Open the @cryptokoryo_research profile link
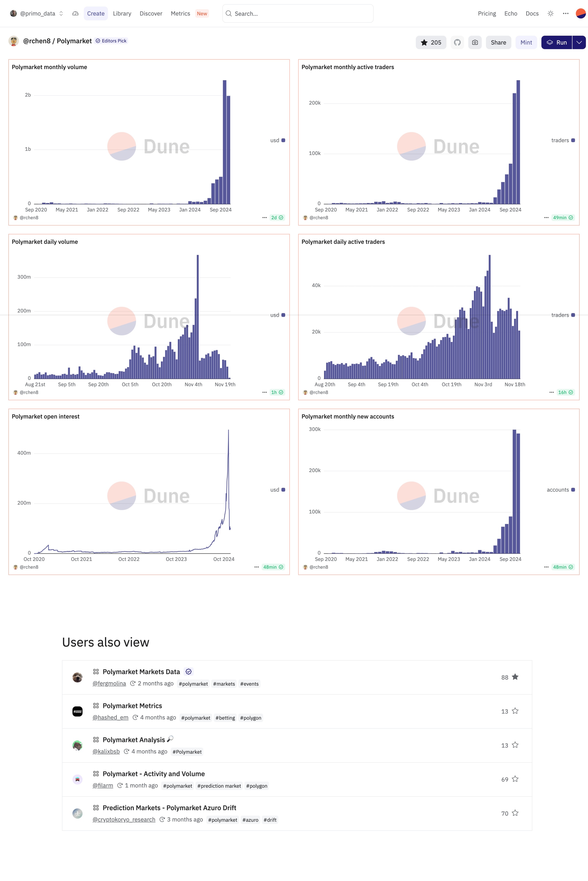This screenshot has width=588, height=881. [x=124, y=819]
